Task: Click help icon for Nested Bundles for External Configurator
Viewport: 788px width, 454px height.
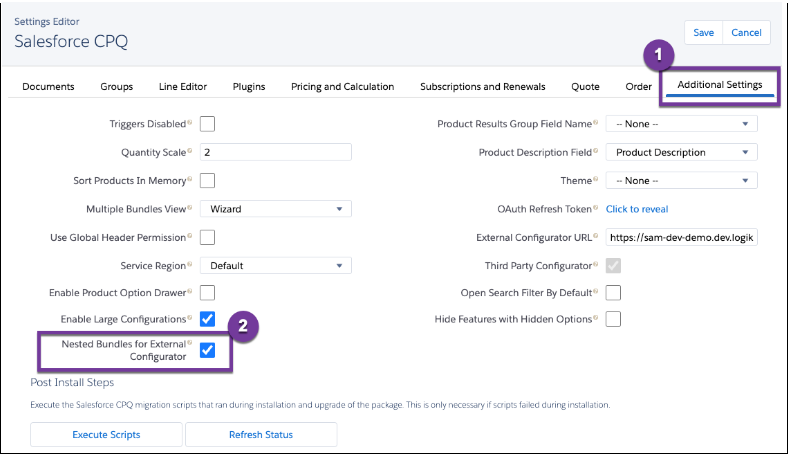Action: [x=189, y=343]
